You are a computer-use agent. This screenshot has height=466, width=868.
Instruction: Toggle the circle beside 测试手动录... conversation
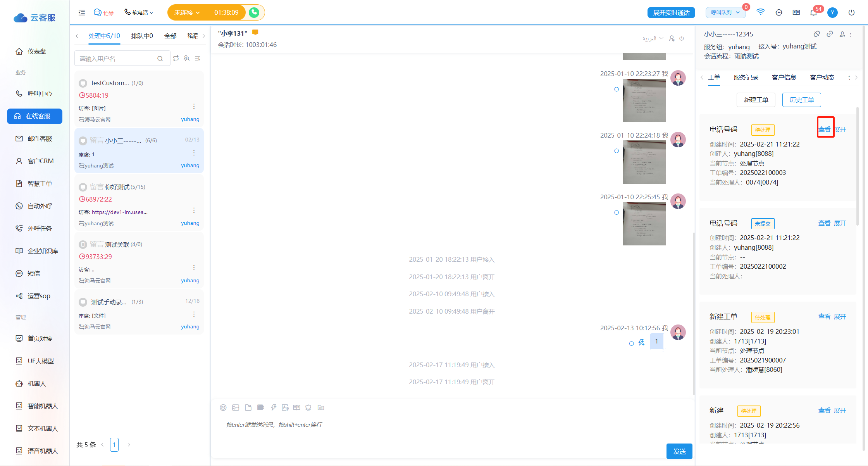(83, 302)
